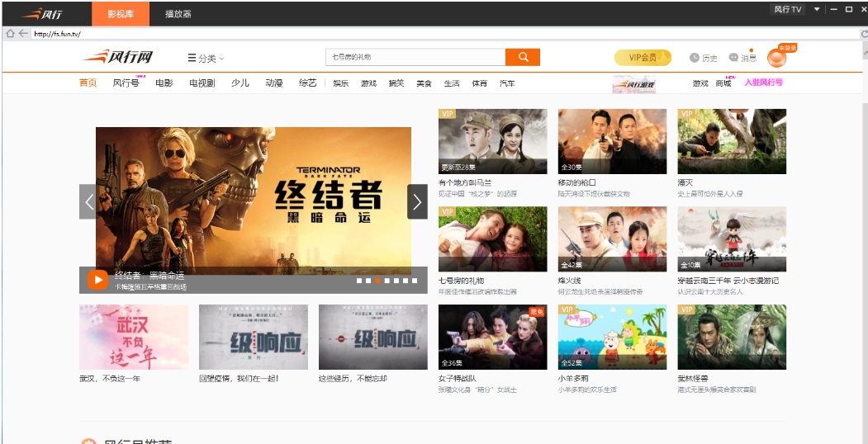The image size is (868, 444).
Task: Open the 电视剧 nav item
Action: pos(202,83)
